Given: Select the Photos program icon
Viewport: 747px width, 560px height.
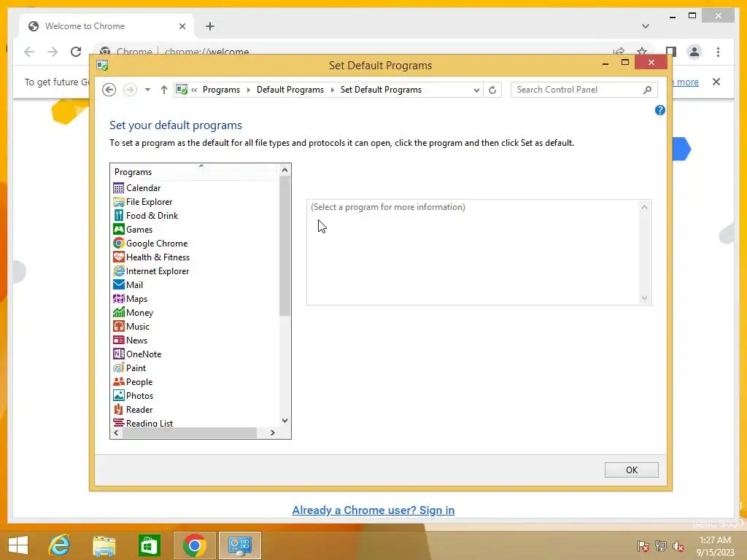Looking at the screenshot, I should [x=119, y=395].
